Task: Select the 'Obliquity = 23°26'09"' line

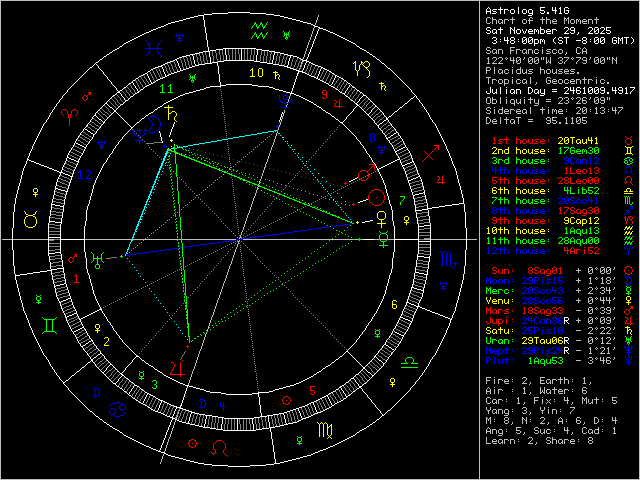Action: click(x=548, y=101)
